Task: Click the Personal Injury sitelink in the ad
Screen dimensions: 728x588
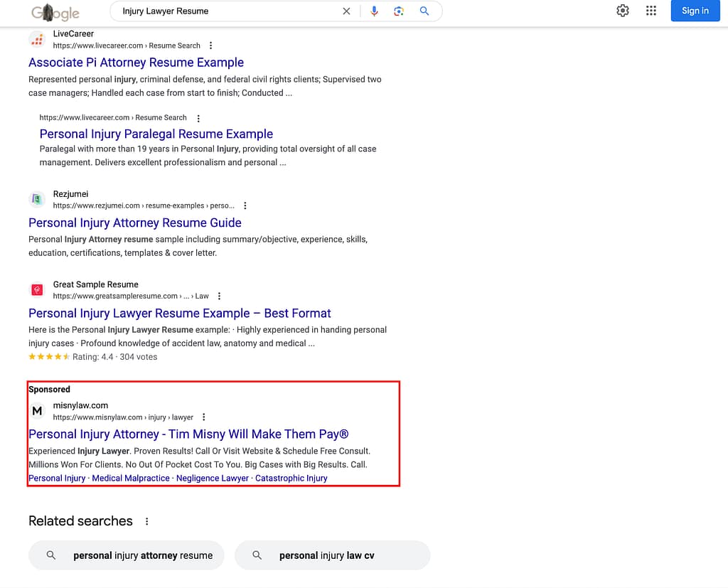Action: [x=57, y=479]
